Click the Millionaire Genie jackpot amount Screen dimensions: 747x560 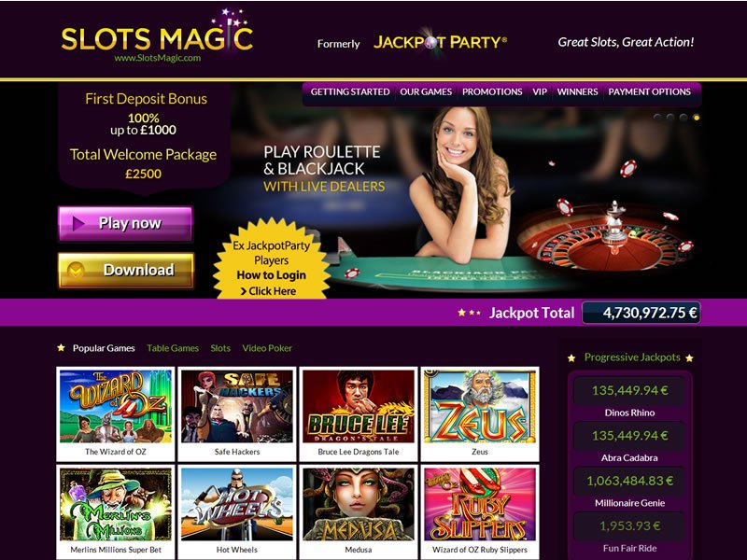pyautogui.click(x=629, y=481)
